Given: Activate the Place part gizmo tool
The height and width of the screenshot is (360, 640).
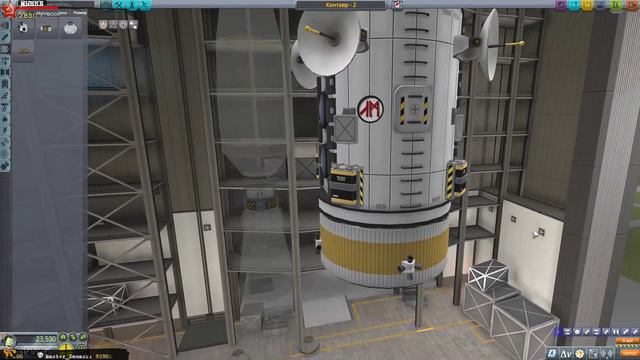Looking at the screenshot, I should pos(103,25).
